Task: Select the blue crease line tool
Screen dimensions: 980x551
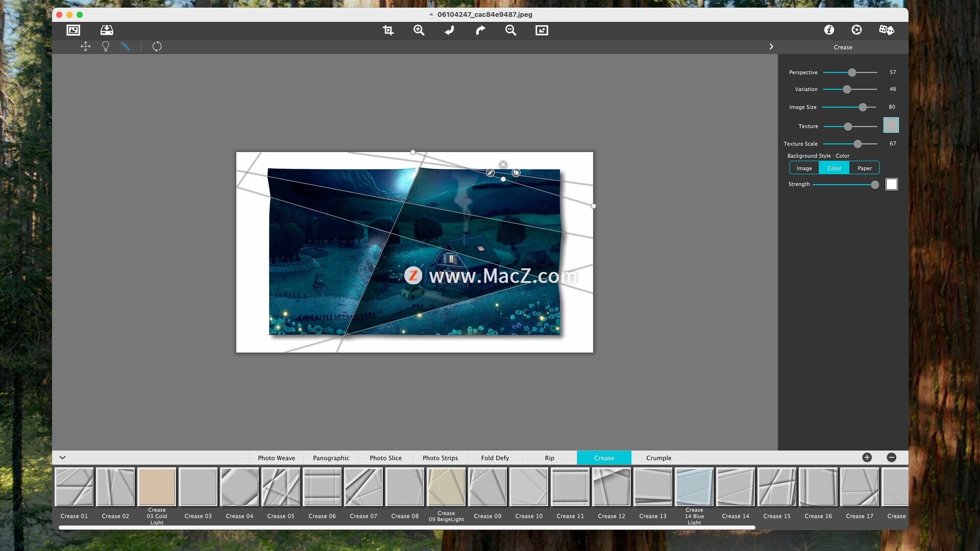Action: (x=125, y=46)
